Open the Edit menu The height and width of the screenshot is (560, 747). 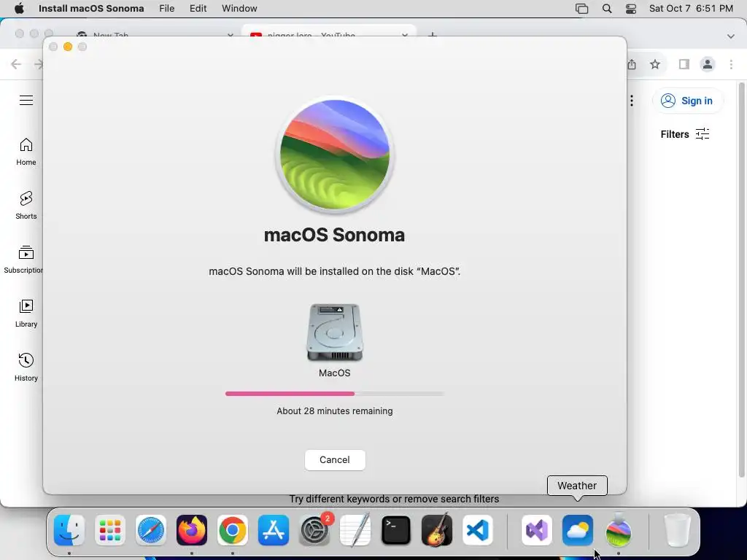198,9
